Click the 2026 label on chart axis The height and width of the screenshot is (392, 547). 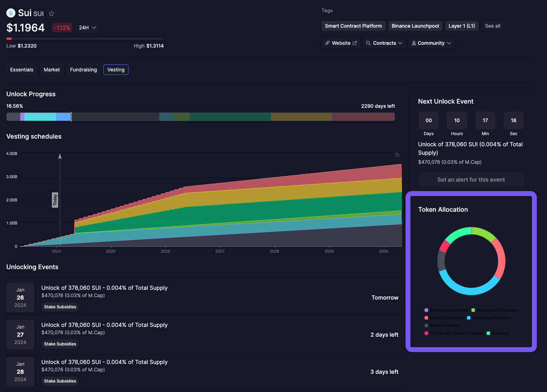tap(165, 251)
